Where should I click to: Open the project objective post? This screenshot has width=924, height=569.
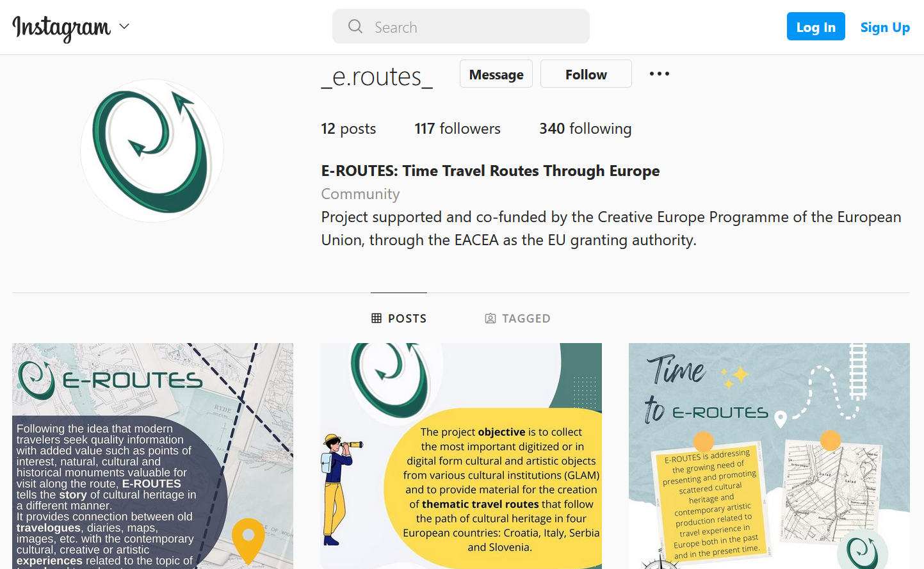pyautogui.click(x=461, y=456)
